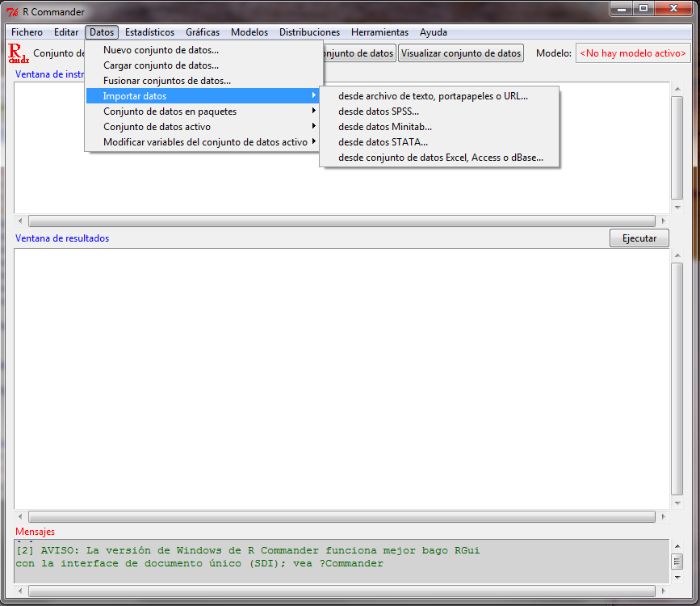The height and width of the screenshot is (606, 700).
Task: Click down arrow of script window scrollbar
Action: (x=677, y=208)
